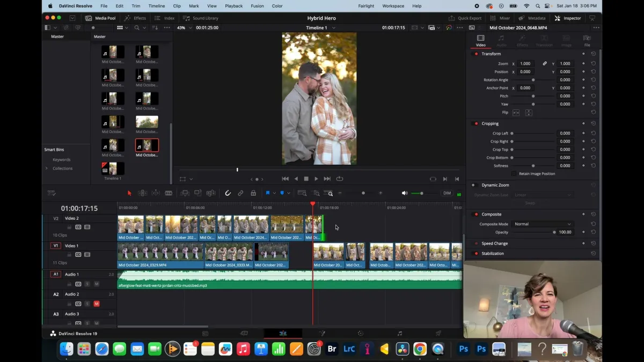The width and height of the screenshot is (644, 362).
Task: Open Finder from the Dock
Action: point(67,349)
